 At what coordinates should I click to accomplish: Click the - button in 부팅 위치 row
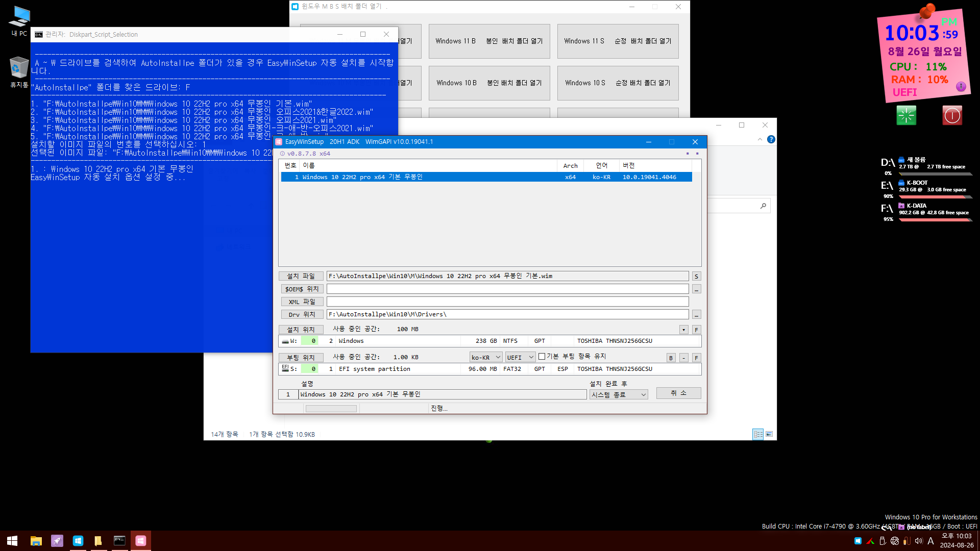[683, 358]
